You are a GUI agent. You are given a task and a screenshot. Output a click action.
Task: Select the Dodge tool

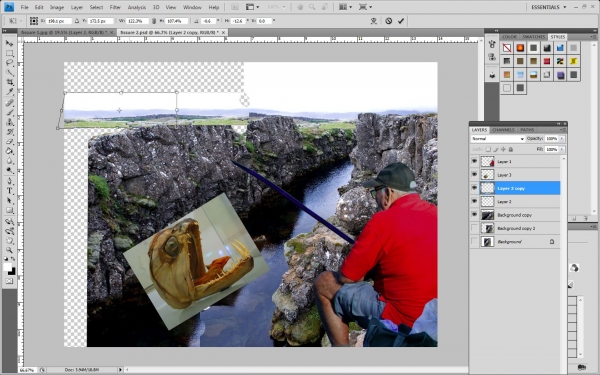point(9,170)
